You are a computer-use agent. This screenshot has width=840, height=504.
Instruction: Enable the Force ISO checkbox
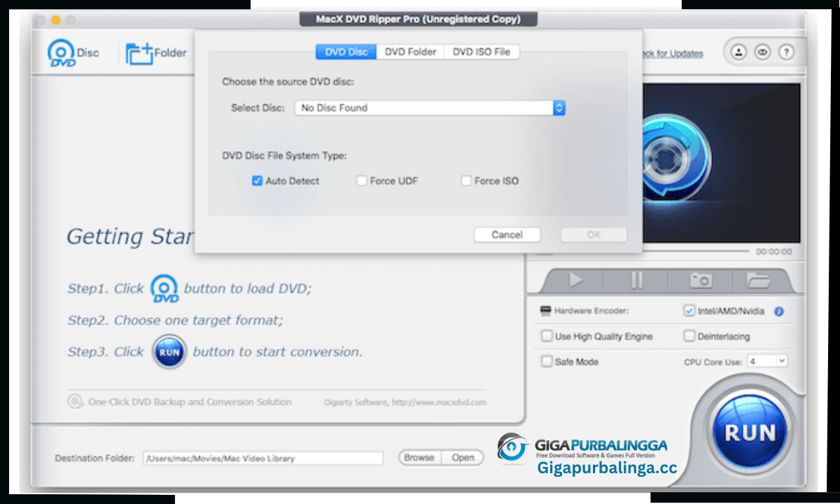(465, 181)
